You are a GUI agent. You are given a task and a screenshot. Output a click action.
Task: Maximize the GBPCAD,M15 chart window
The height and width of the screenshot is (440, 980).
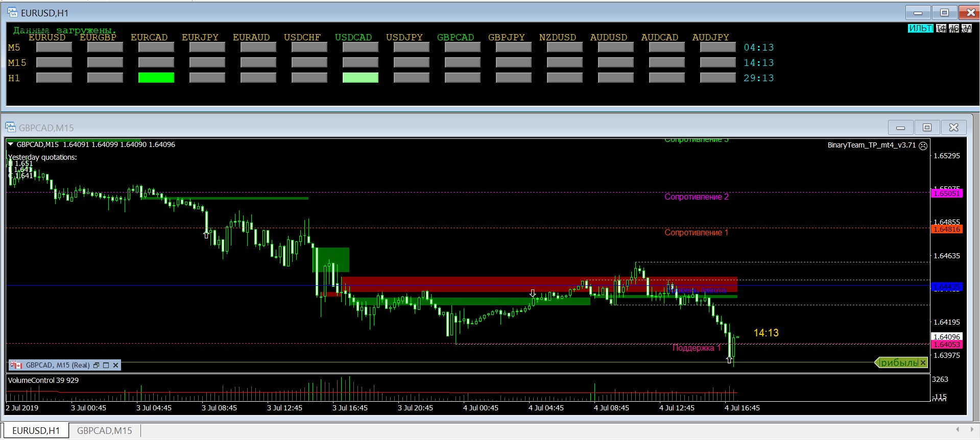[x=927, y=128]
